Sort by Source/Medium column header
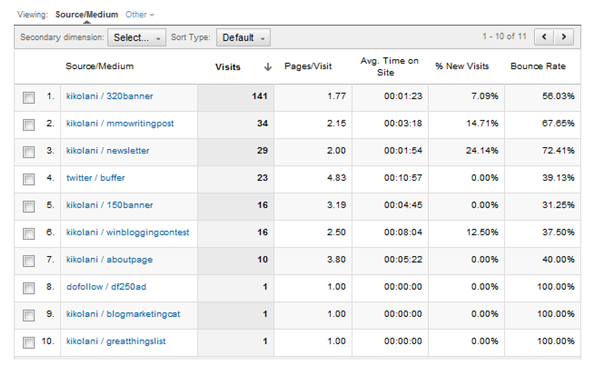 pos(99,66)
